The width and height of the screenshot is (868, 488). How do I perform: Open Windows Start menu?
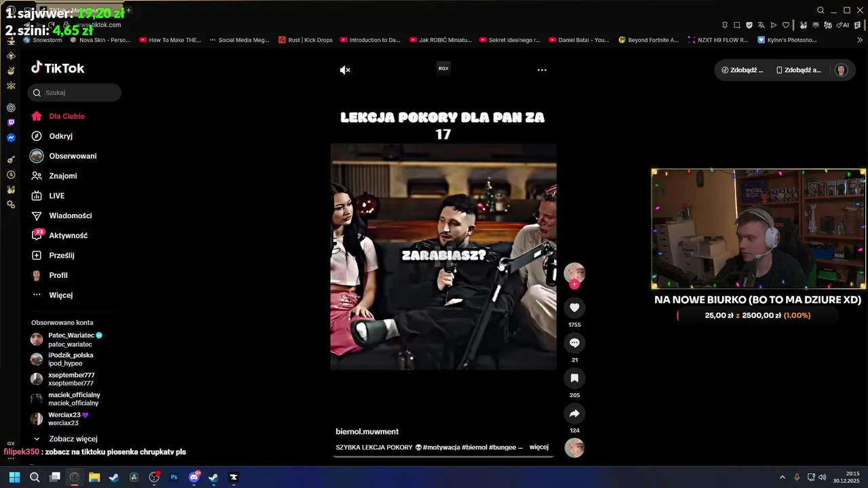(14, 477)
